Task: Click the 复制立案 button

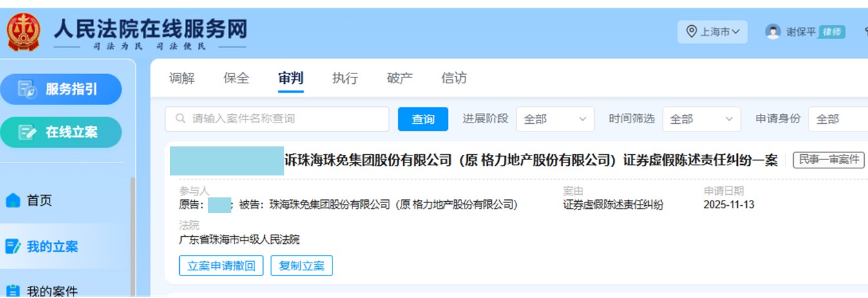Action: [x=302, y=266]
